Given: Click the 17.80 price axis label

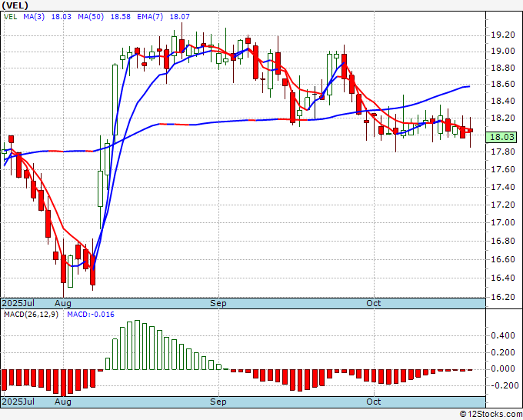Looking at the screenshot, I should click(x=503, y=152).
